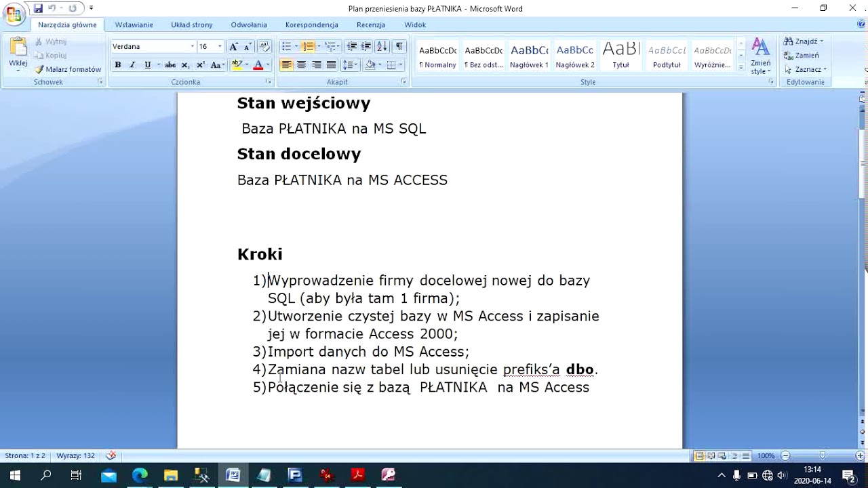Justify the text

coord(331,65)
